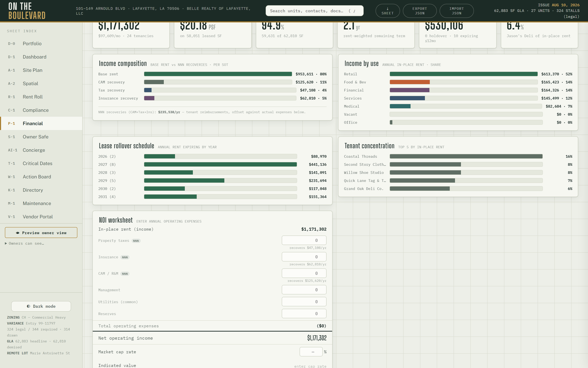Select Spatial in the sheet index
The image size is (588, 368).
(41, 83)
